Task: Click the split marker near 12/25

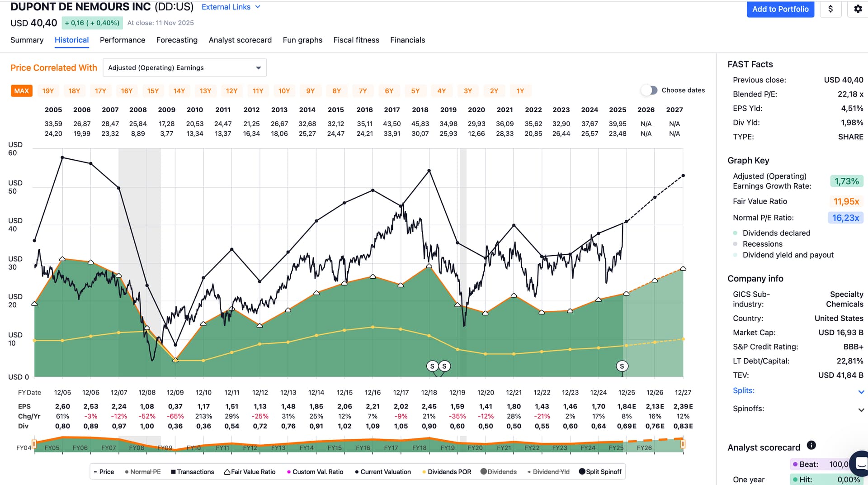Action: click(x=622, y=366)
